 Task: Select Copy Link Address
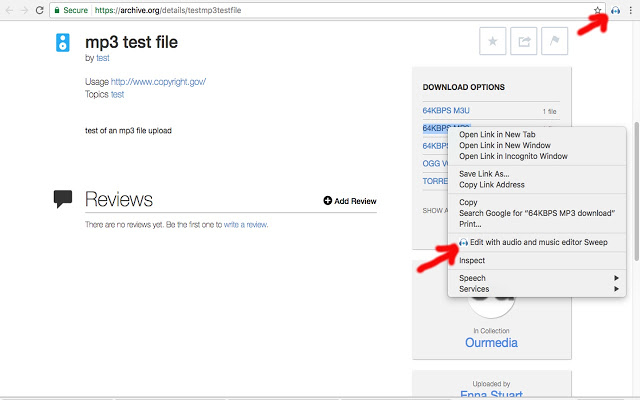click(x=537, y=185)
